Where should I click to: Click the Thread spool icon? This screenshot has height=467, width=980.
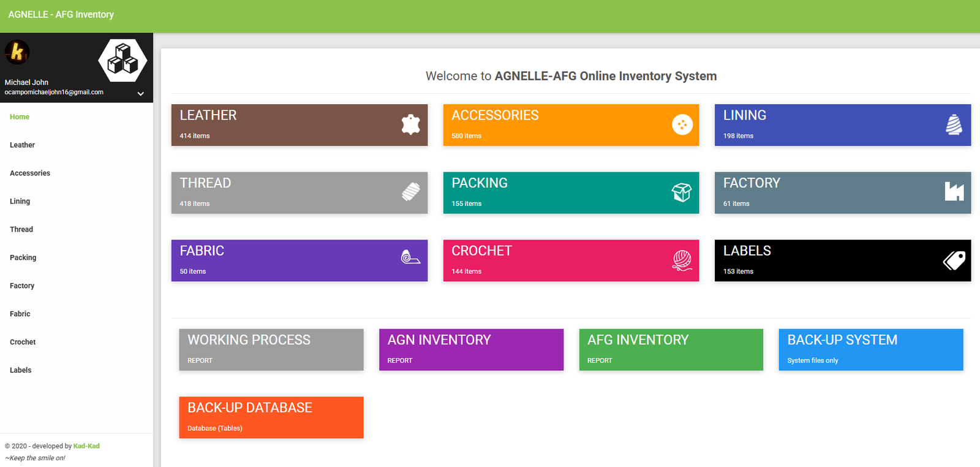410,192
